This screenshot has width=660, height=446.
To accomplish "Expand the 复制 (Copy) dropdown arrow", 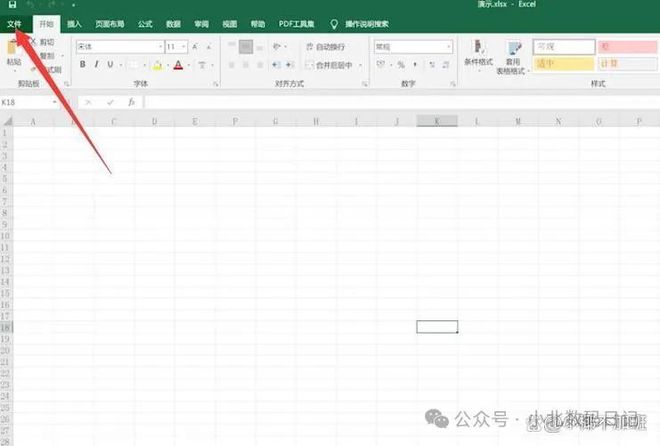I will (x=62, y=56).
